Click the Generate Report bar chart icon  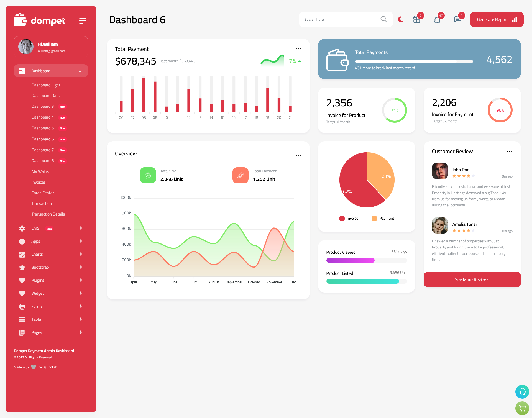coord(514,19)
